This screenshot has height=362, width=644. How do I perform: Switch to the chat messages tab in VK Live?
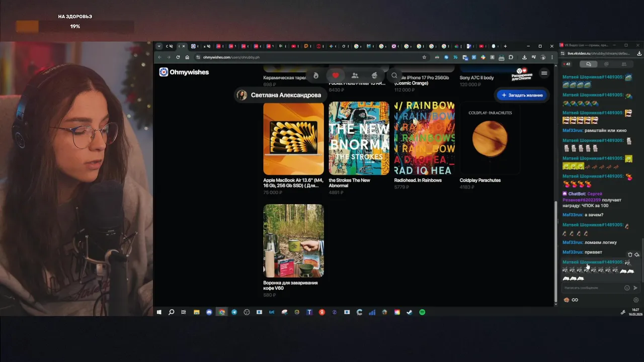tap(588, 64)
